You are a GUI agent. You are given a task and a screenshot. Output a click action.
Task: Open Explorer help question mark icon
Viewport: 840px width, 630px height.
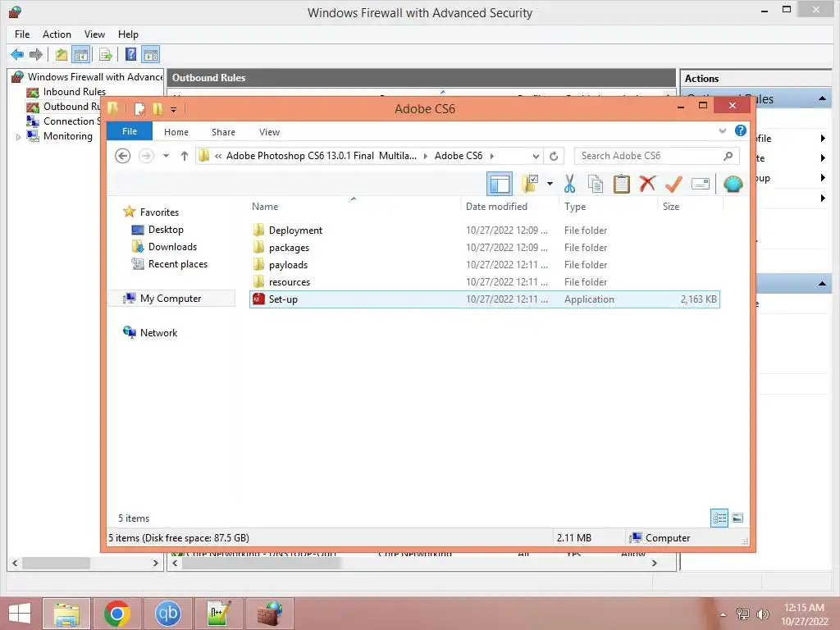point(741,130)
